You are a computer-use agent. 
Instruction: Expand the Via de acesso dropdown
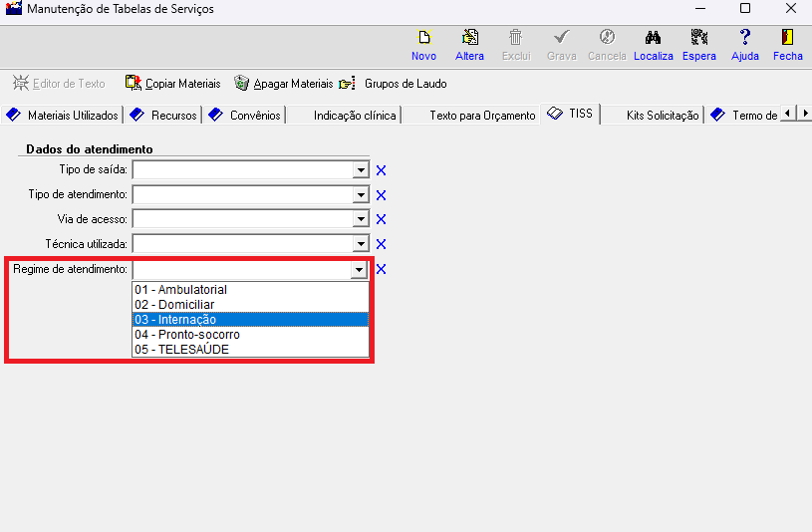pos(361,219)
